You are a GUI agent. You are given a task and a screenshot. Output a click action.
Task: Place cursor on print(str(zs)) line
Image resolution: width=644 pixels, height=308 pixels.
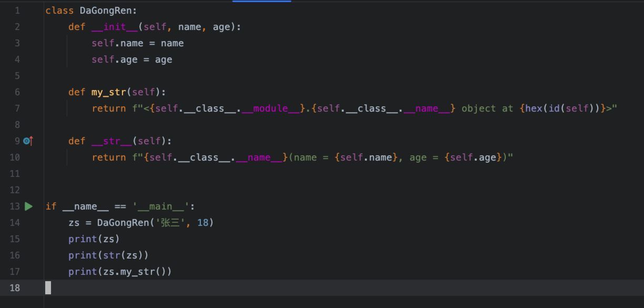[108, 255]
